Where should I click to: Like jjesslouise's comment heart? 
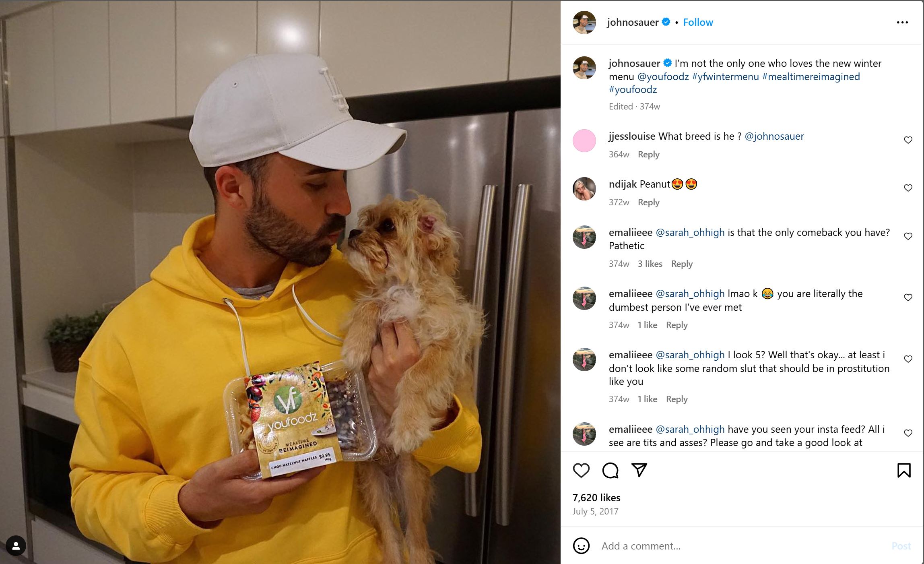tap(908, 140)
